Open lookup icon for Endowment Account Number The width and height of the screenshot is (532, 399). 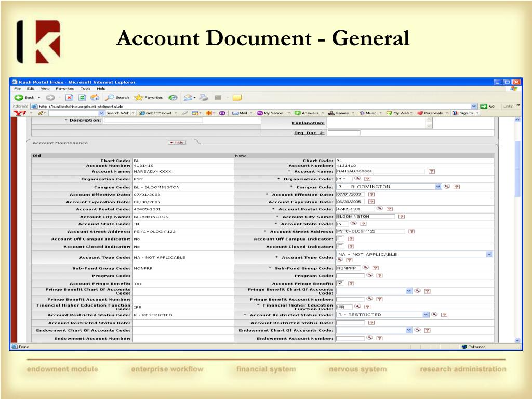tap(370, 338)
